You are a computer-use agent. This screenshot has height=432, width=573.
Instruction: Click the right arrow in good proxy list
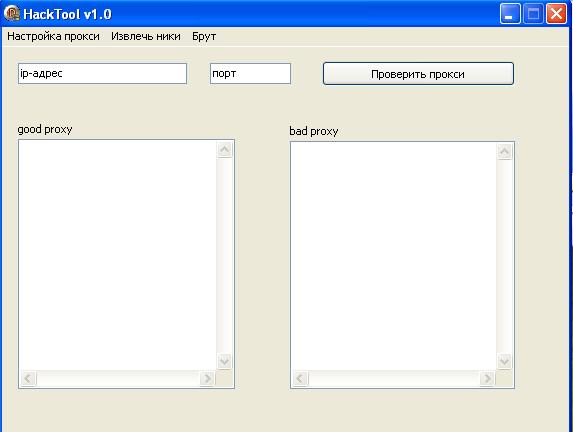tap(207, 378)
